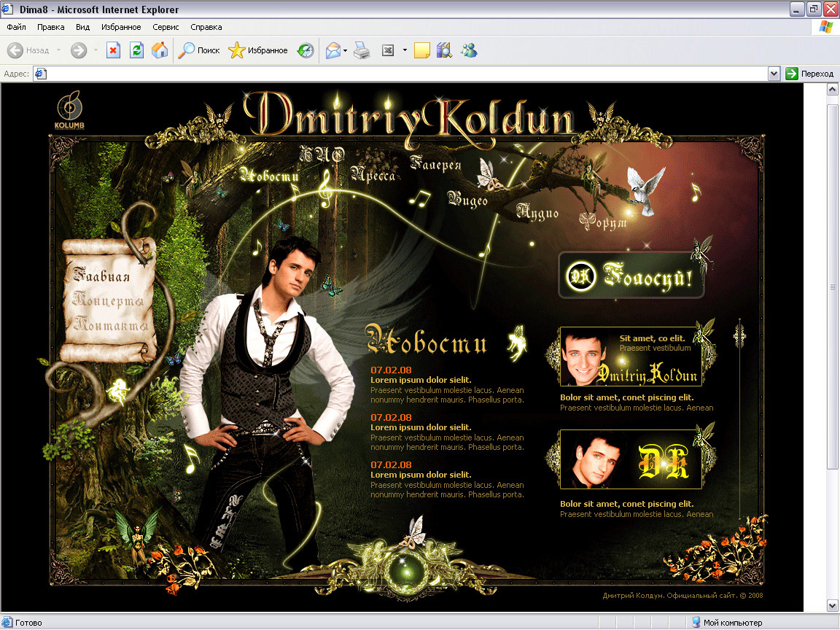Click the Голосуй! vote button

631,276
